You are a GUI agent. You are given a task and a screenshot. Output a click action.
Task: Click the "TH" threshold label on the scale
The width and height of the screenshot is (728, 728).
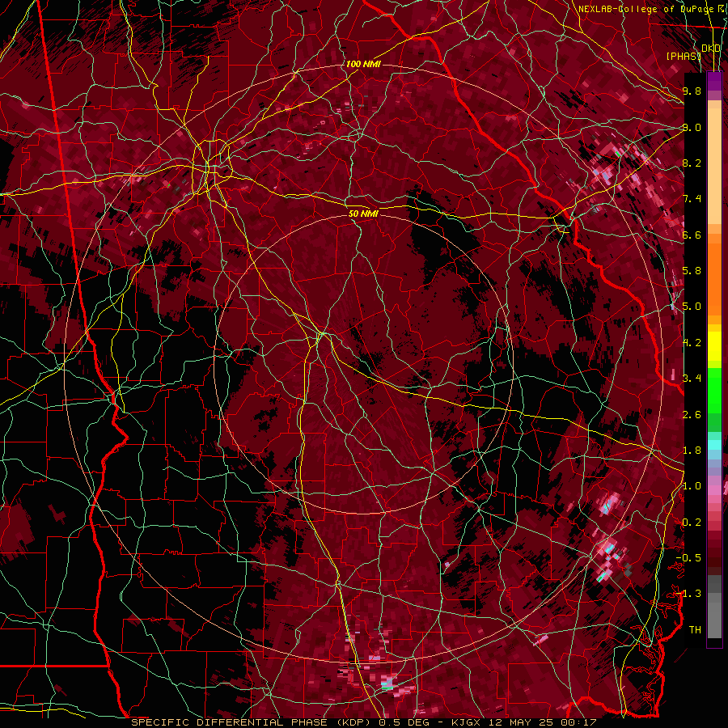point(695,630)
